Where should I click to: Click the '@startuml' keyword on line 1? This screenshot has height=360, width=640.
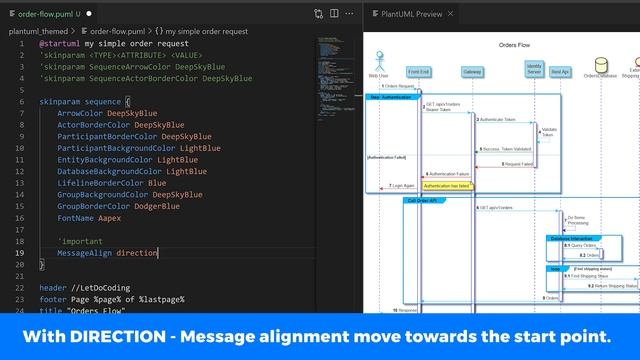60,43
